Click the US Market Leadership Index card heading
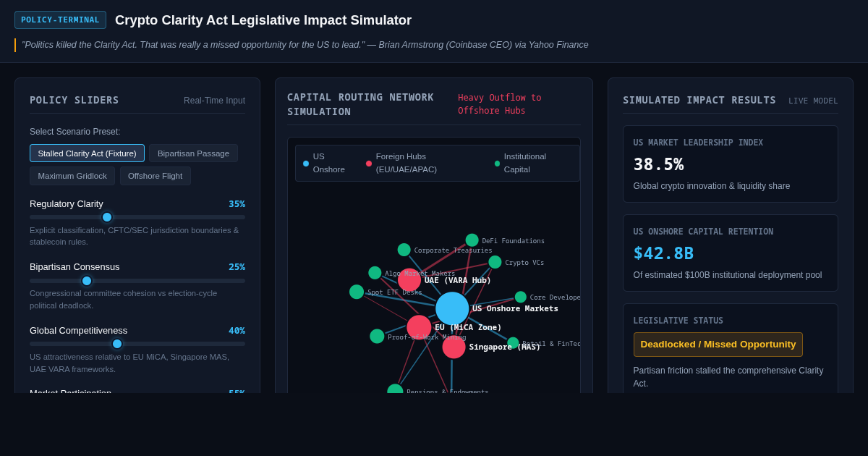 [698, 143]
